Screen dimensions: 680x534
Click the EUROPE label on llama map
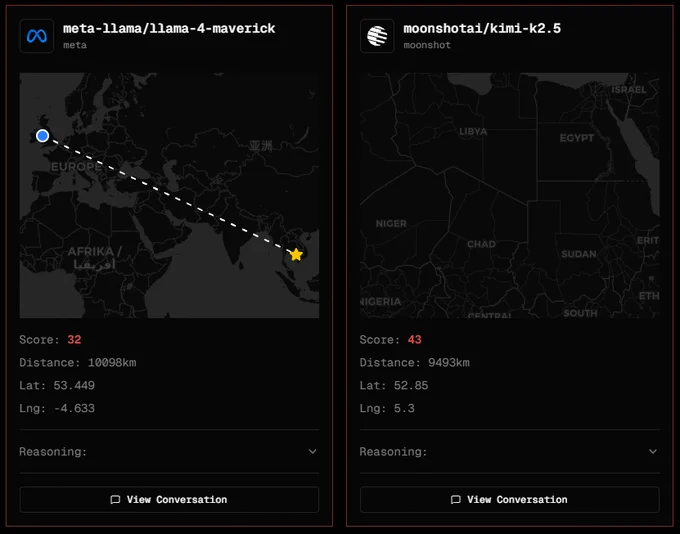click(75, 167)
